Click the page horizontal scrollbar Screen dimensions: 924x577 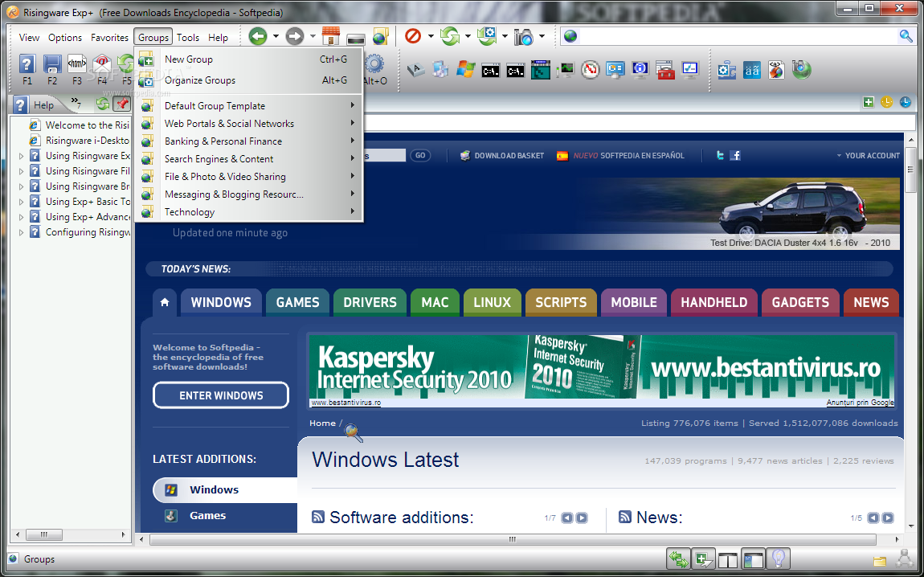click(x=513, y=539)
